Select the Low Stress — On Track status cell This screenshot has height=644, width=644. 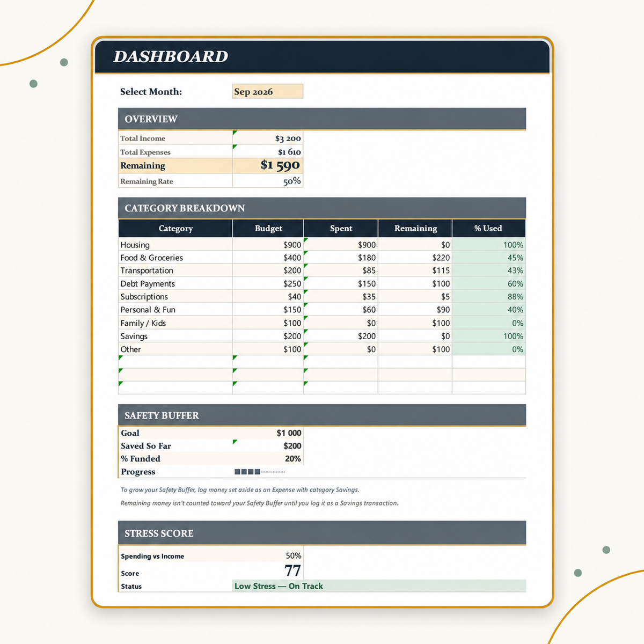point(379,586)
